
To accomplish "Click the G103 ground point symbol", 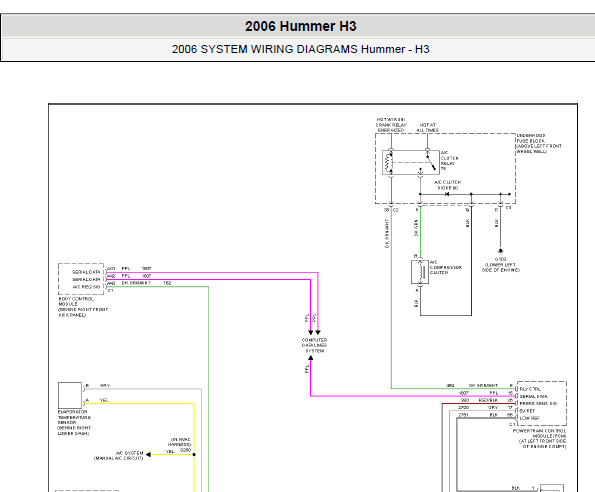I will pyautogui.click(x=500, y=251).
